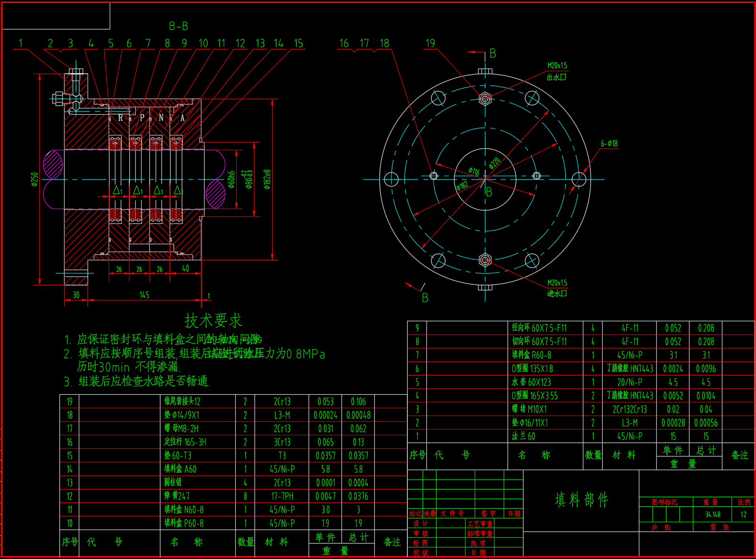This screenshot has width=756, height=559.
Task: Select the 145 length dimension
Action: 144,295
